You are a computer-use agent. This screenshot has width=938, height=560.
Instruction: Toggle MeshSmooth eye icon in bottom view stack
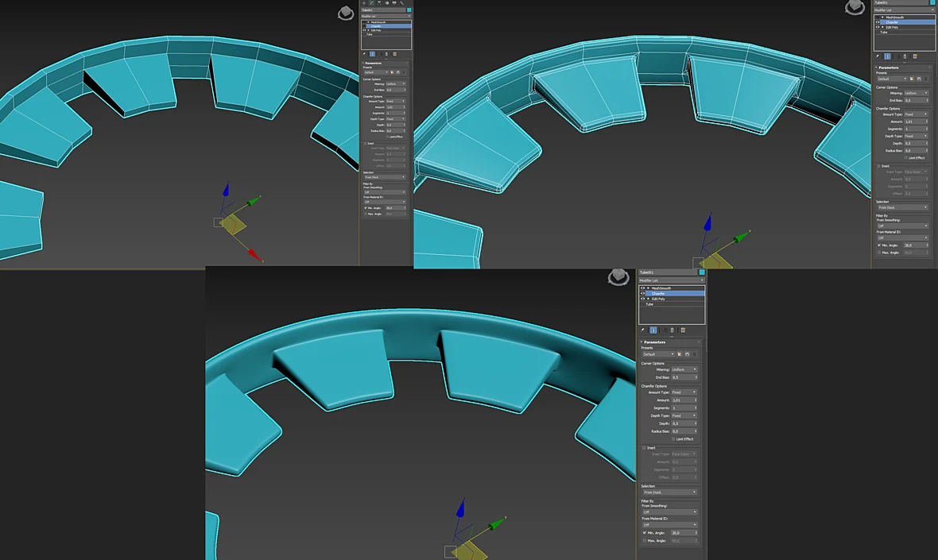[x=642, y=288]
